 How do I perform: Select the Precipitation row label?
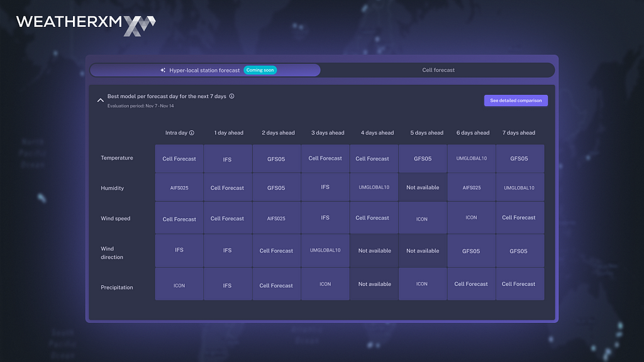click(118, 287)
